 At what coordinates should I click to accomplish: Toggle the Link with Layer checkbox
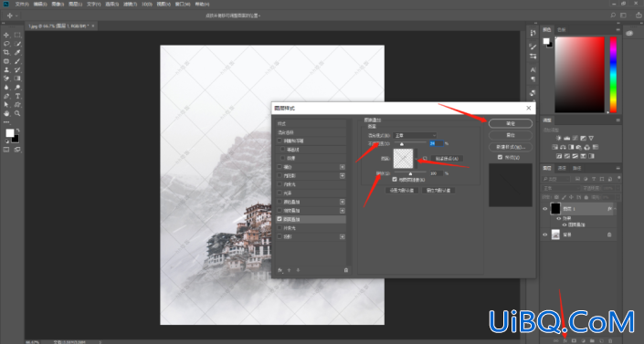tap(395, 180)
